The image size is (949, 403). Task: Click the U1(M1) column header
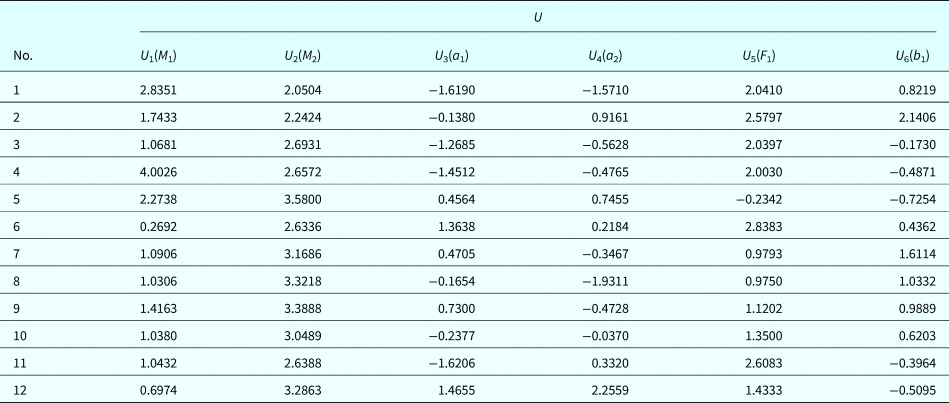(160, 56)
